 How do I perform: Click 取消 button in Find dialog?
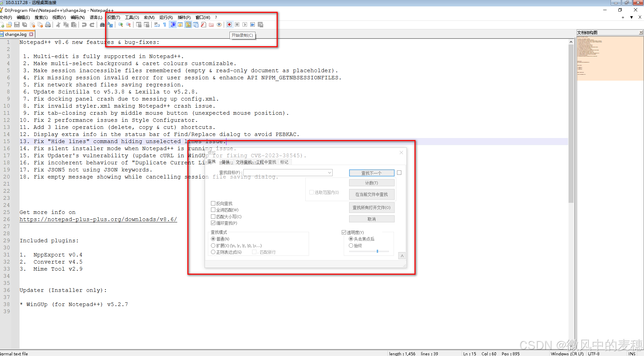372,219
